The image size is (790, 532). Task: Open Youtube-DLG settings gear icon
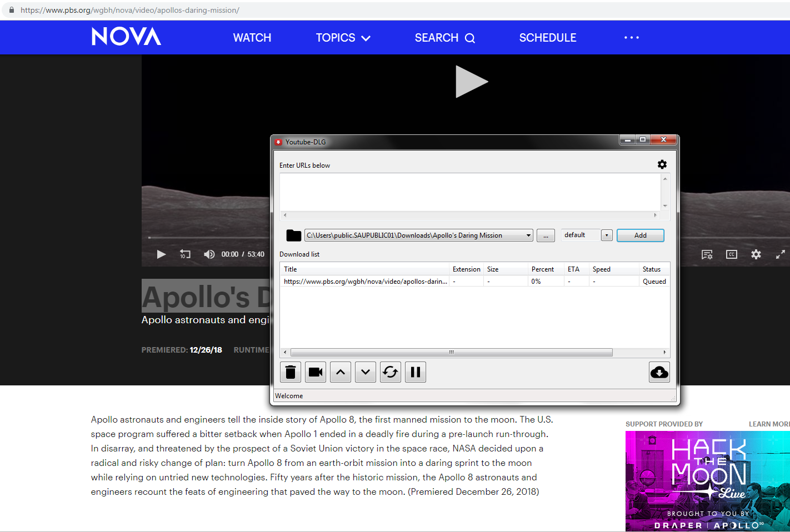[662, 164]
